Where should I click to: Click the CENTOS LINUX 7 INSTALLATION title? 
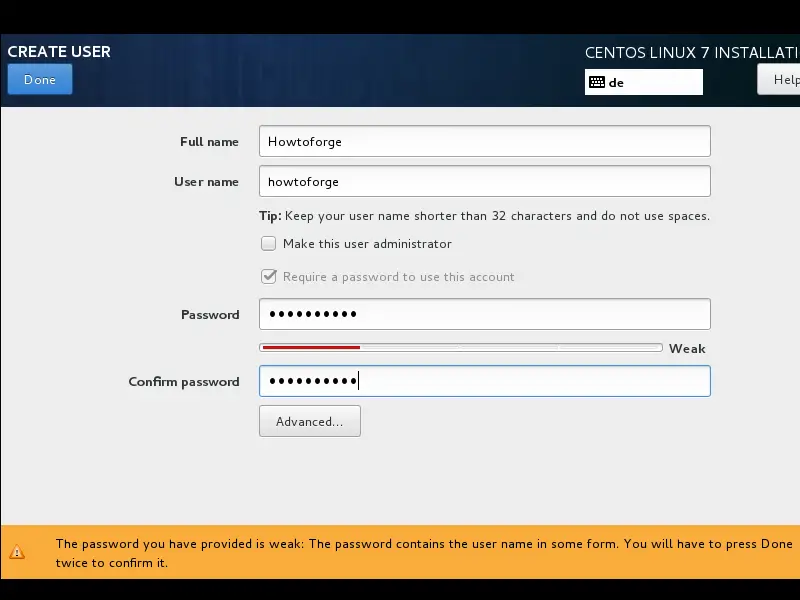[x=692, y=53]
